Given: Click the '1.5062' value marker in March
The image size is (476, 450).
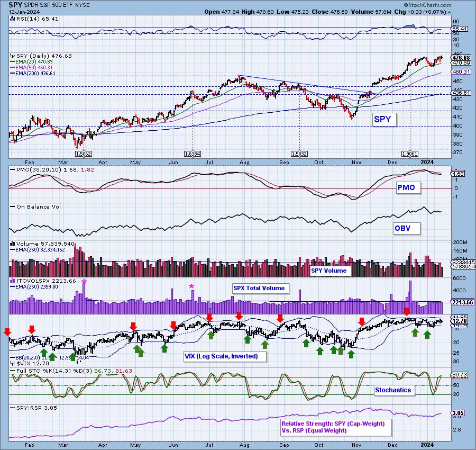Looking at the screenshot, I should pos(84,154).
